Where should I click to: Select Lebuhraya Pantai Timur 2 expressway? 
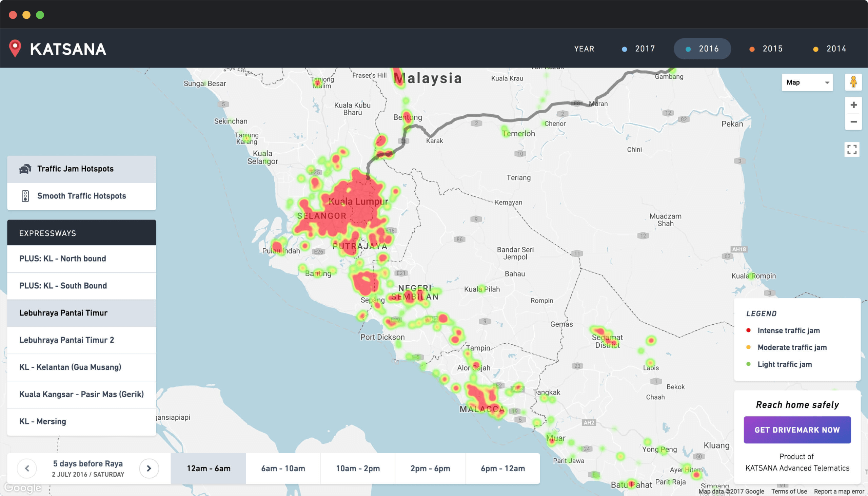pos(82,340)
